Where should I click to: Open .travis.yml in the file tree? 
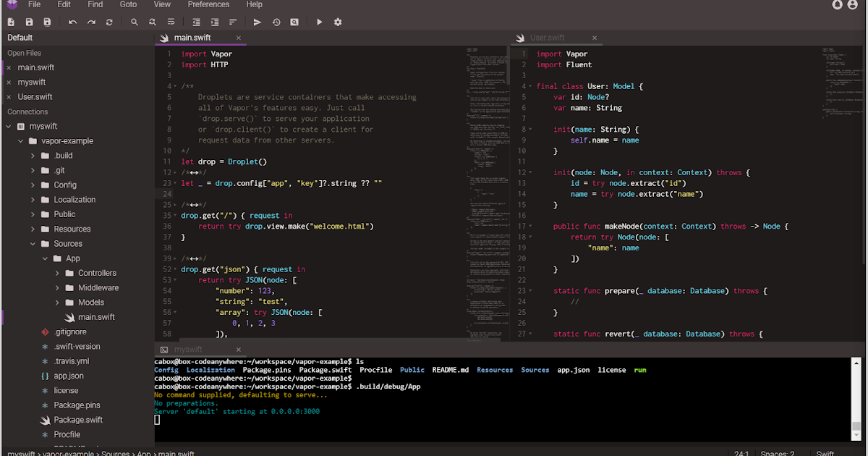click(x=72, y=361)
